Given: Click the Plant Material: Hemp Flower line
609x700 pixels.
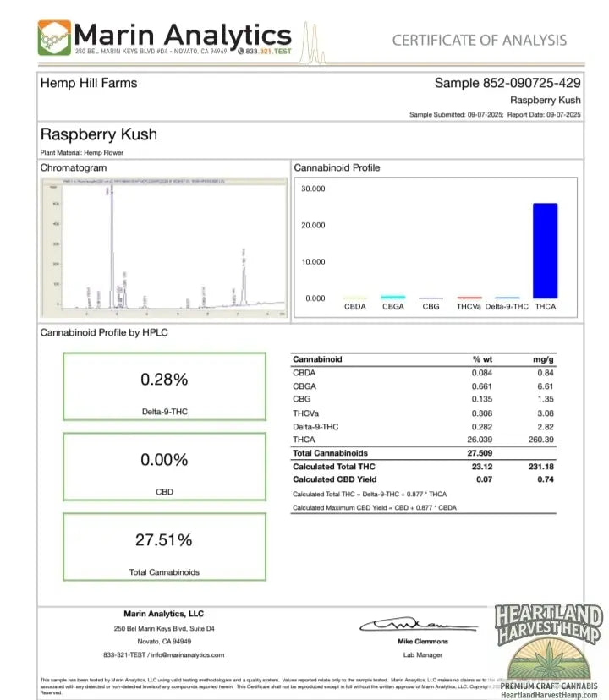Looking at the screenshot, I should [x=82, y=153].
